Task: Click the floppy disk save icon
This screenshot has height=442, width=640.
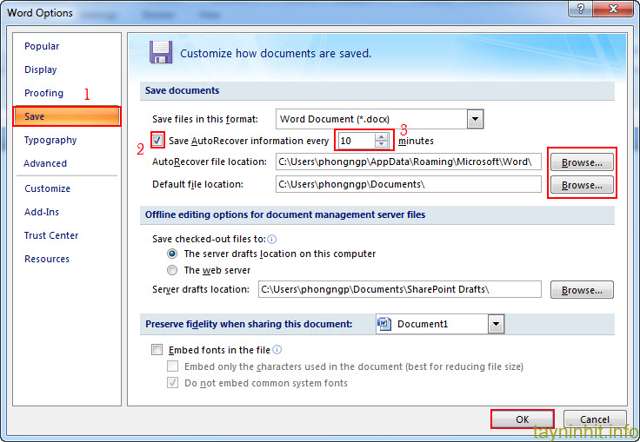Action: click(160, 53)
